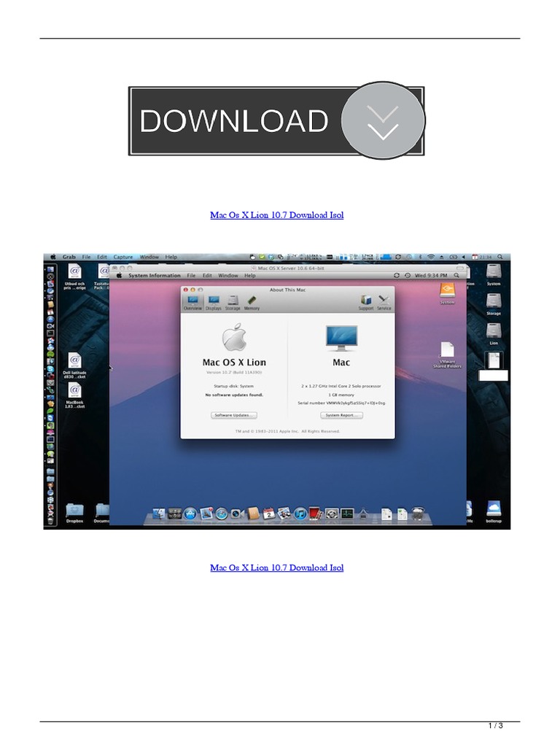Open the Support icon in About This Mac

pos(366,303)
